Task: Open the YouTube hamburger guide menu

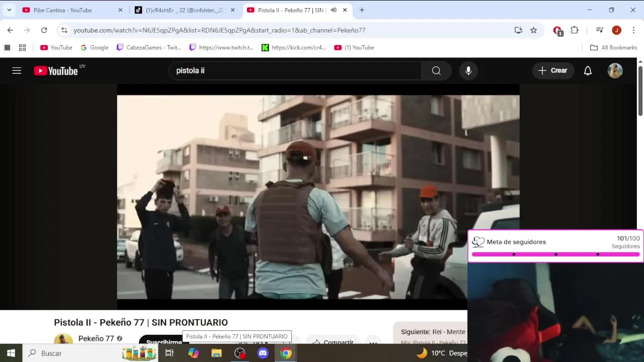Action: [x=17, y=71]
